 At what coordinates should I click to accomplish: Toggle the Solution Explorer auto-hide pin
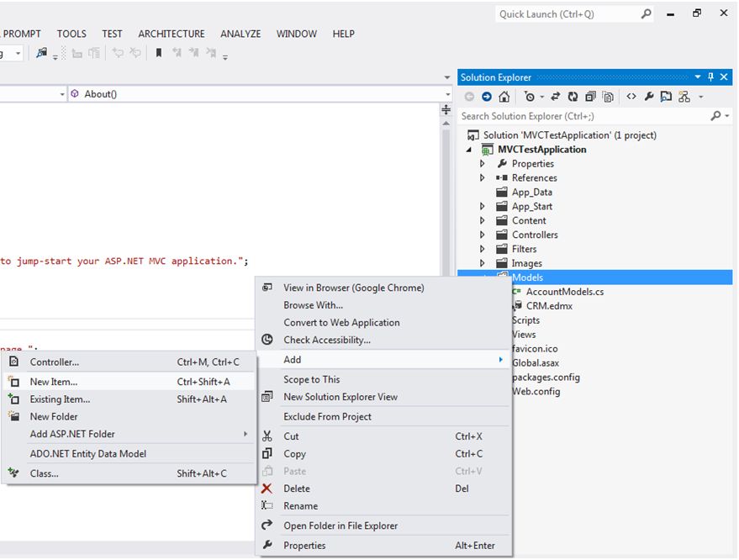(x=710, y=77)
